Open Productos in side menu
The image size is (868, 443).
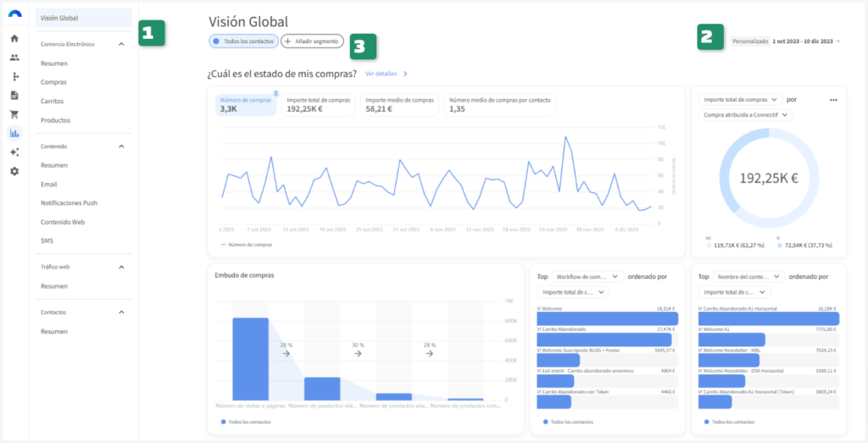(55, 120)
